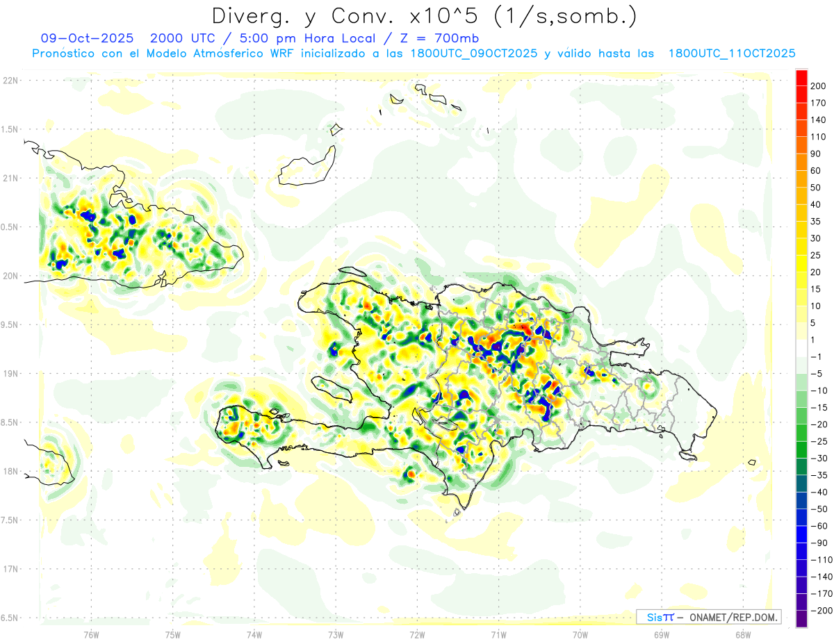Click the "200" colorbar value label
The width and height of the screenshot is (834, 644).
click(818, 86)
